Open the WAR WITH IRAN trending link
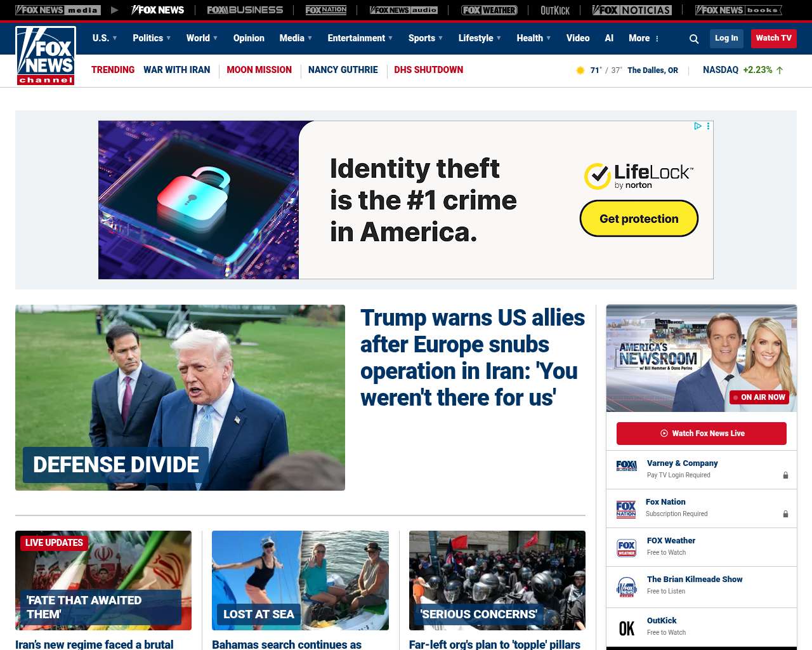 point(176,70)
